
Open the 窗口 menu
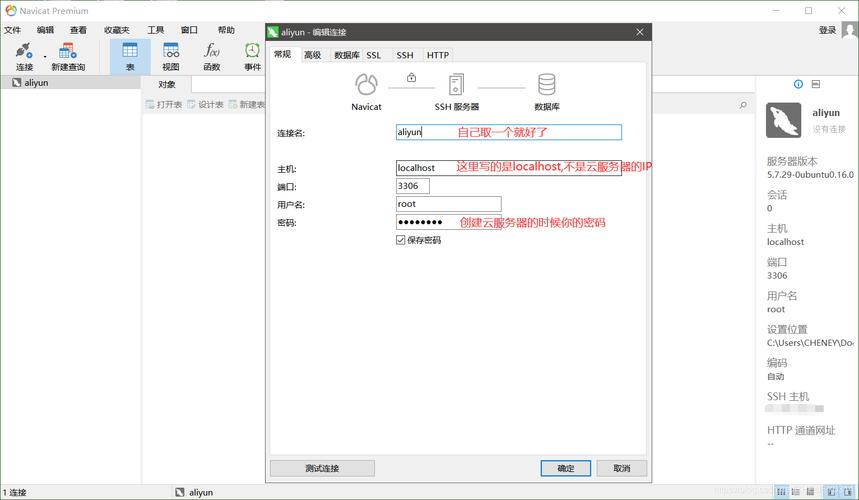pos(189,30)
